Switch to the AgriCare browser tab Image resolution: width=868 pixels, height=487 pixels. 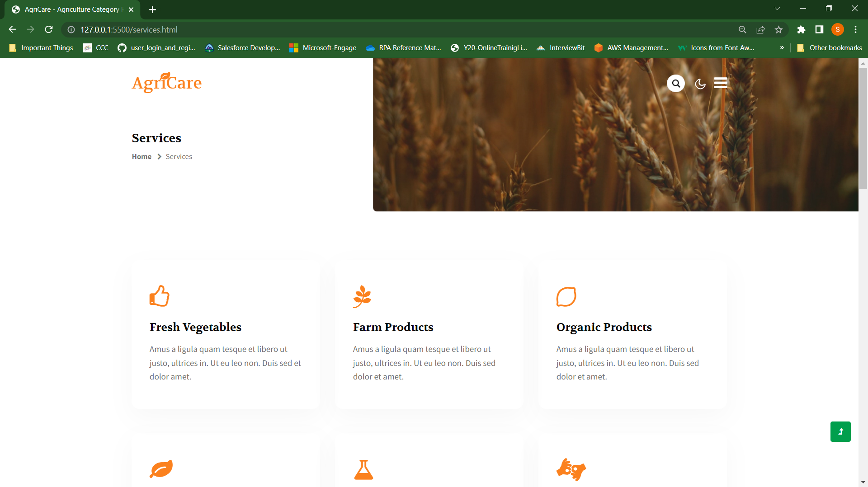click(68, 9)
